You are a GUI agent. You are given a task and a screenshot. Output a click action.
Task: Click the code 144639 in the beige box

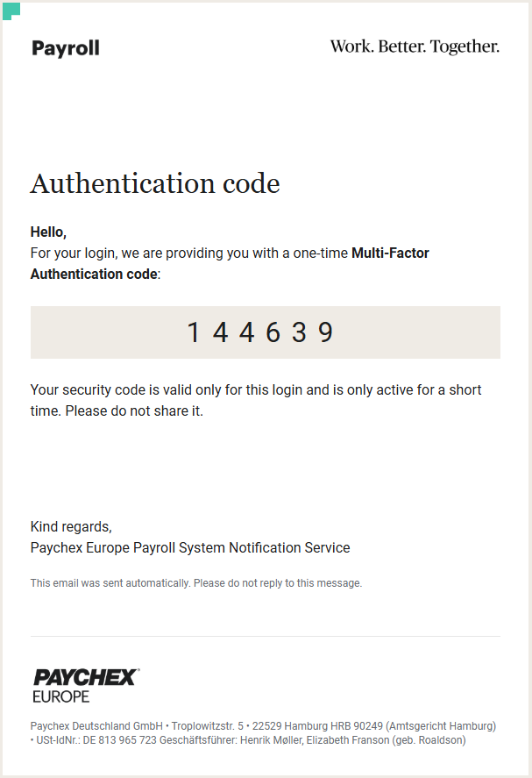tap(260, 332)
